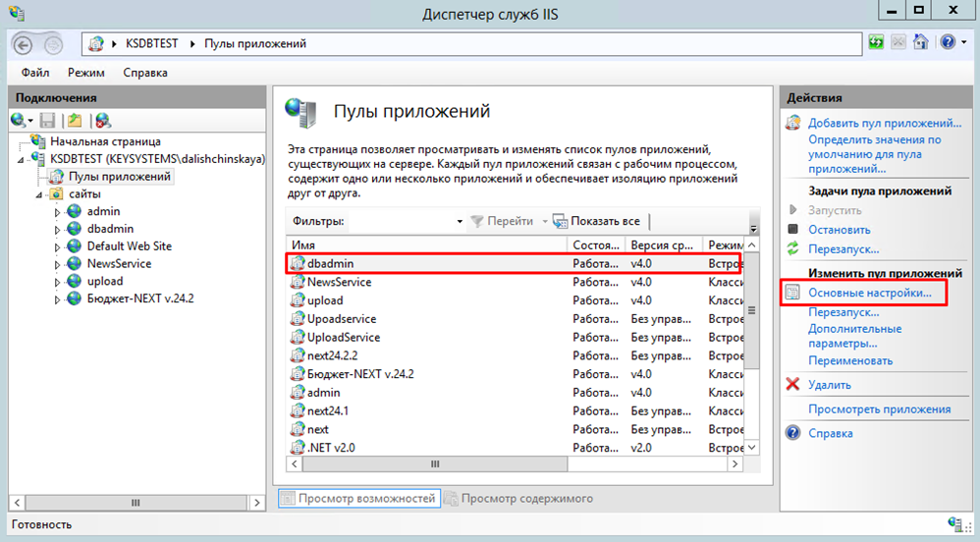Image resolution: width=980 pixels, height=542 pixels.
Task: Click the add application pool icon
Action: coord(792,123)
